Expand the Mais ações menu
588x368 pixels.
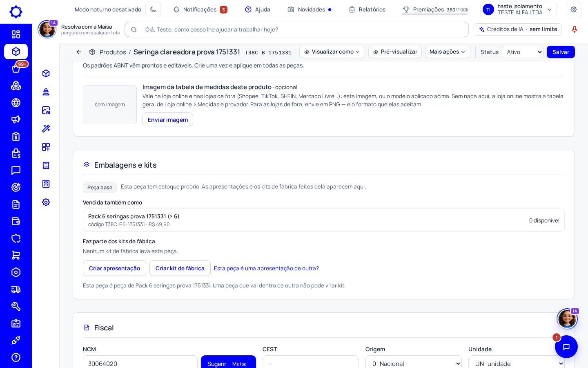point(448,52)
